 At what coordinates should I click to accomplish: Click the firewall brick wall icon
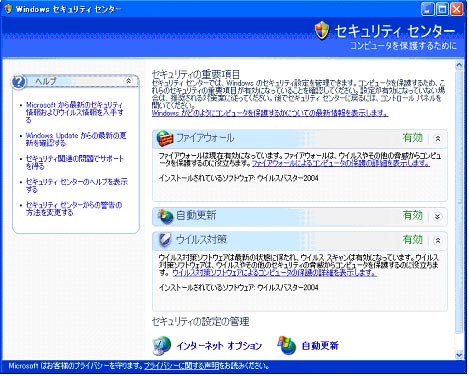[165, 138]
